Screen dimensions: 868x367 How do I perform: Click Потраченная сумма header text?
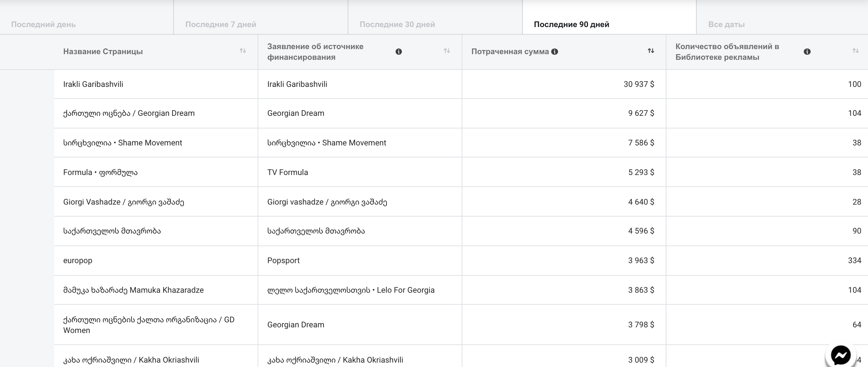[510, 52]
